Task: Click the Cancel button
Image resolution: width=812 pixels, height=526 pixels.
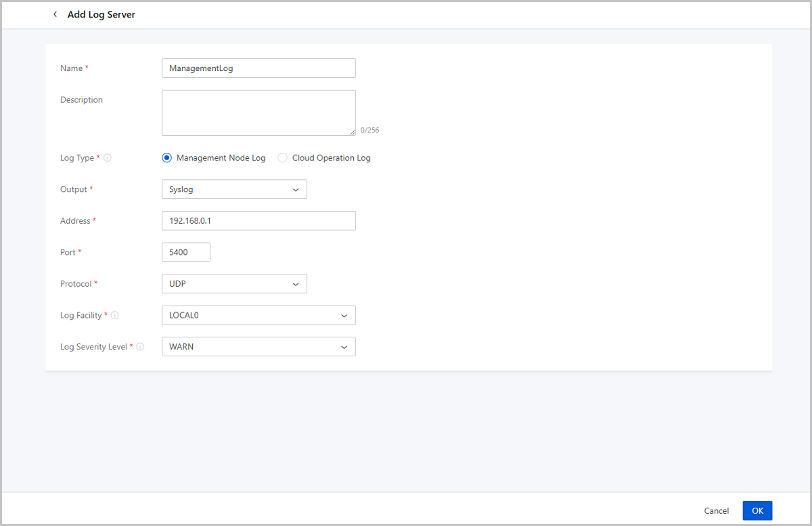Action: (x=716, y=510)
